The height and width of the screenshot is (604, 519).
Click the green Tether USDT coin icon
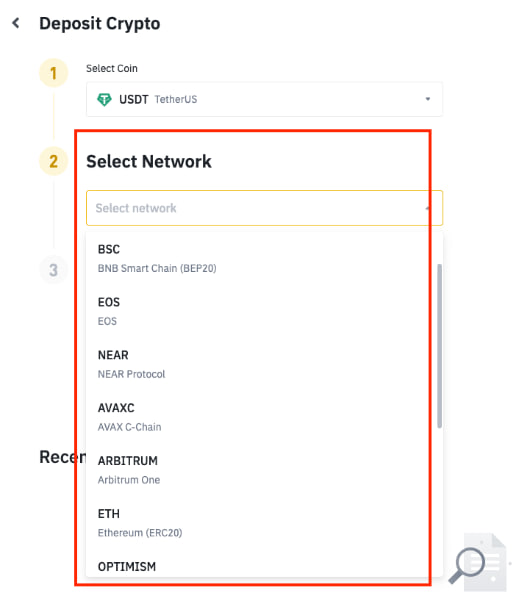pyautogui.click(x=104, y=99)
